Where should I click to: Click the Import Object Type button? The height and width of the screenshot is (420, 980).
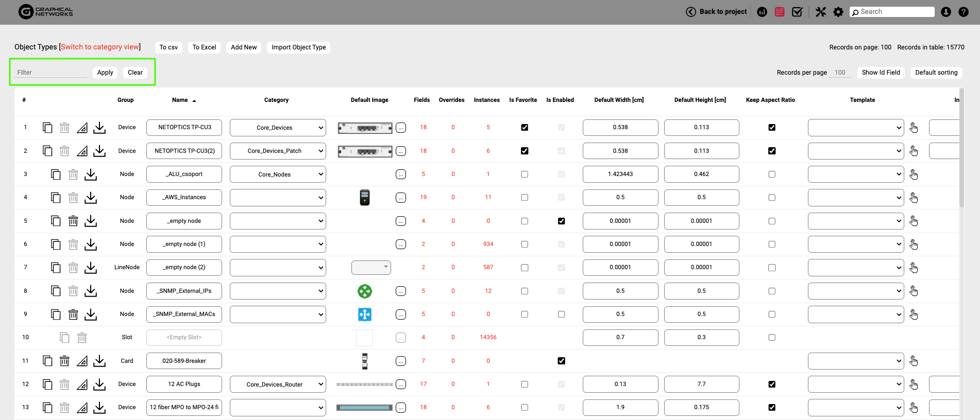(298, 47)
